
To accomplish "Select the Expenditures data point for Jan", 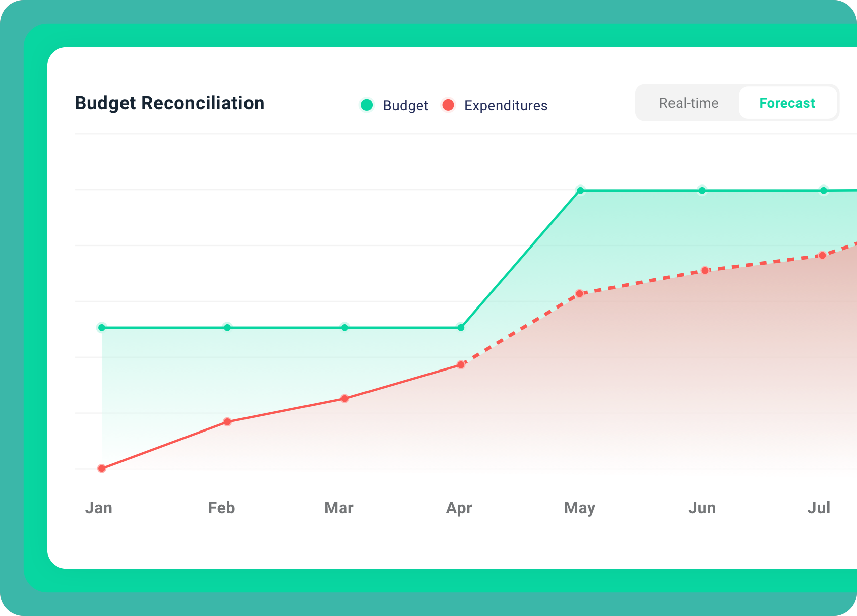I will (x=102, y=468).
